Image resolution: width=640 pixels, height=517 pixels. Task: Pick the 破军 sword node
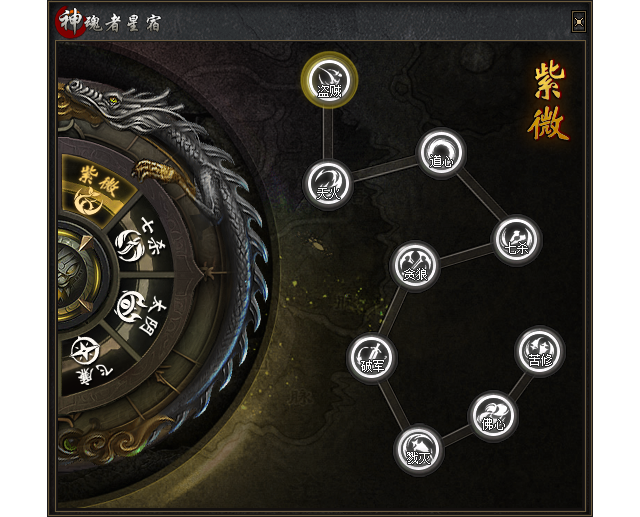[372, 357]
